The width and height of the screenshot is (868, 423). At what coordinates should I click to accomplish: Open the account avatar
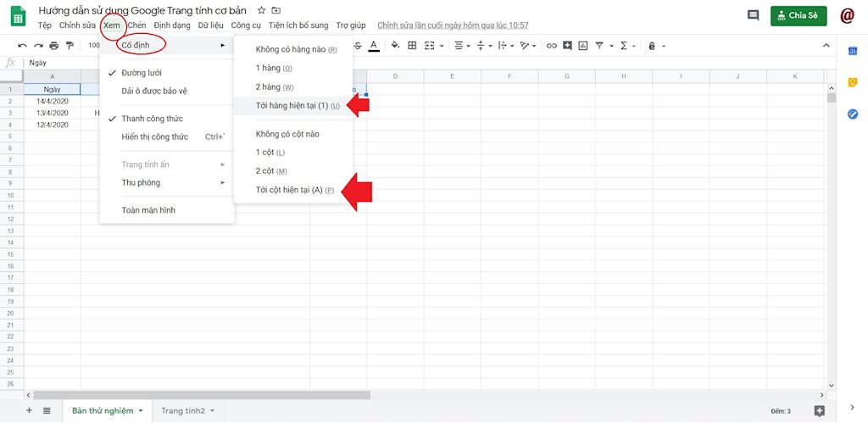847,15
